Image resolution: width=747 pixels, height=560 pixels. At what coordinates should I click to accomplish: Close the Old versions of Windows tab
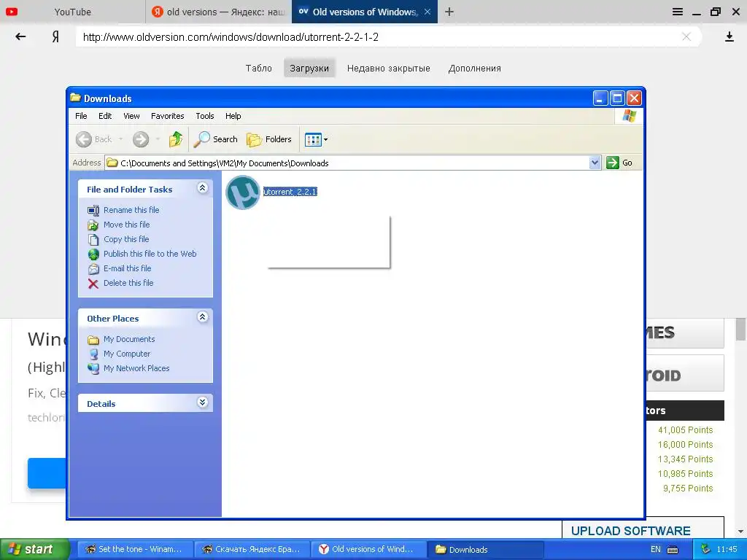[x=427, y=12]
